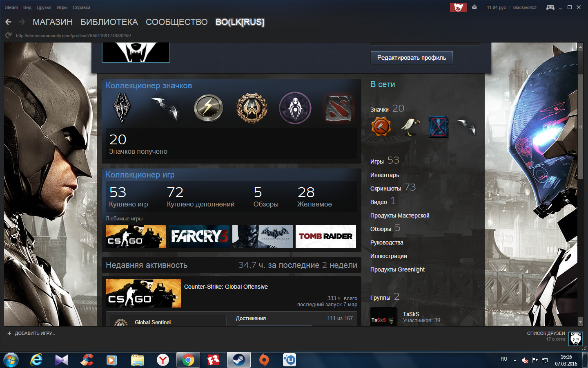Open Группы link in sidebar
This screenshot has width=588, height=368.
coord(380,298)
